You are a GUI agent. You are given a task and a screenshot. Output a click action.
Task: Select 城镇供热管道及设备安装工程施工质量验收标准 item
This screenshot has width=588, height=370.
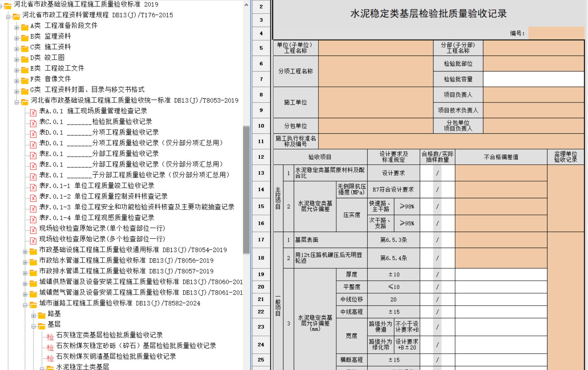(141, 282)
